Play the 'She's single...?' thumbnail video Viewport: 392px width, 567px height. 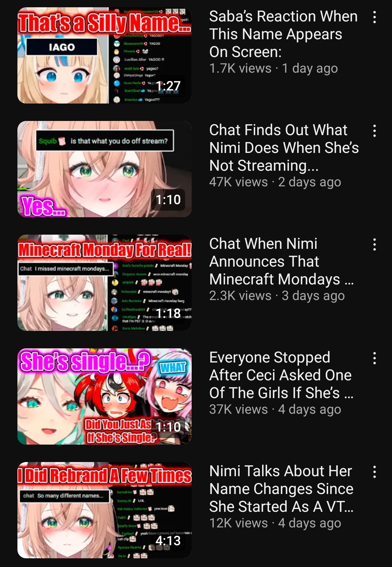pyautogui.click(x=105, y=396)
